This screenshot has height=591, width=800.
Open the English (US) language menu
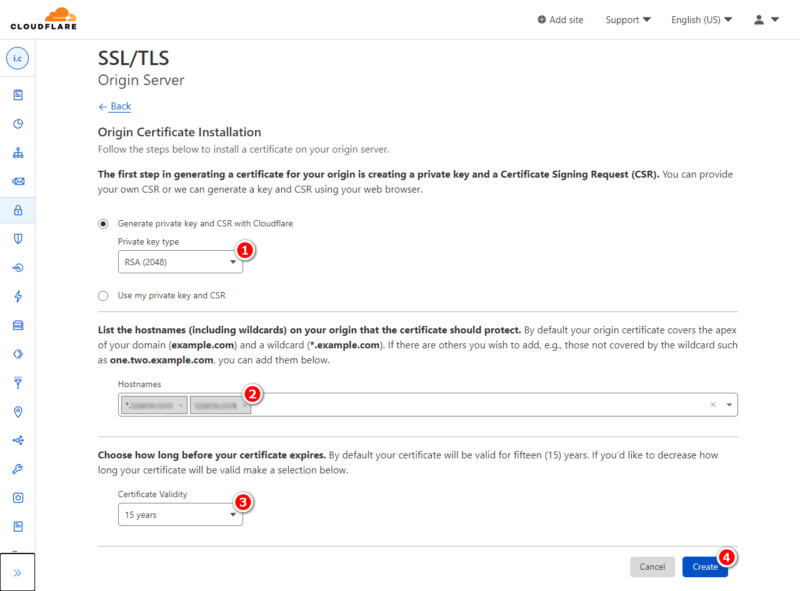(x=701, y=19)
